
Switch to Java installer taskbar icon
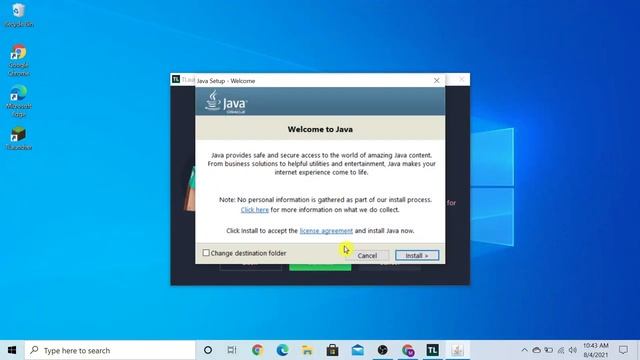tap(458, 350)
